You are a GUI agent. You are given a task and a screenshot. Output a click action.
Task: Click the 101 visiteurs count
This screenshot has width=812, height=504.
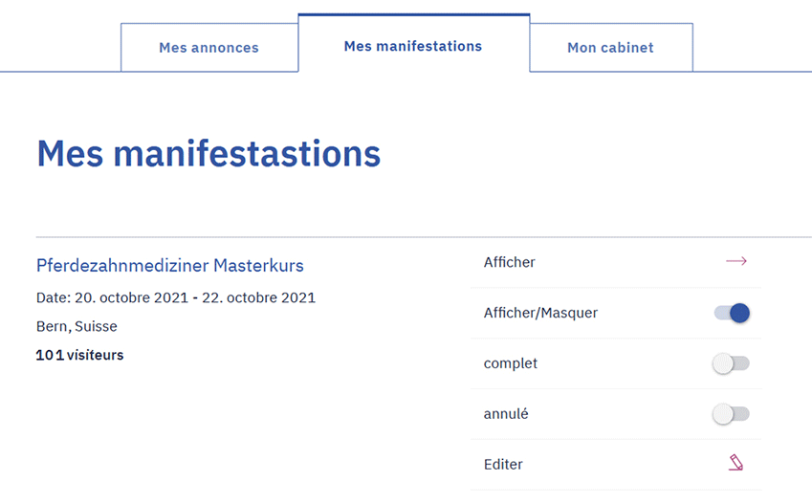79,355
